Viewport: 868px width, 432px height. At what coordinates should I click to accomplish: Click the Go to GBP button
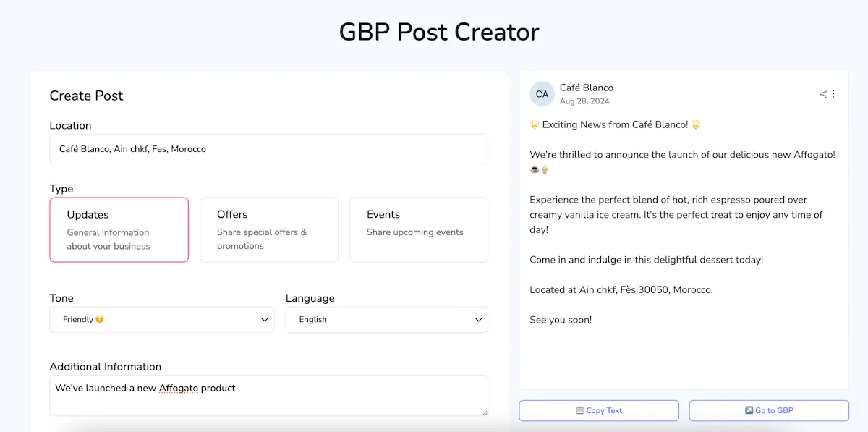pos(769,410)
